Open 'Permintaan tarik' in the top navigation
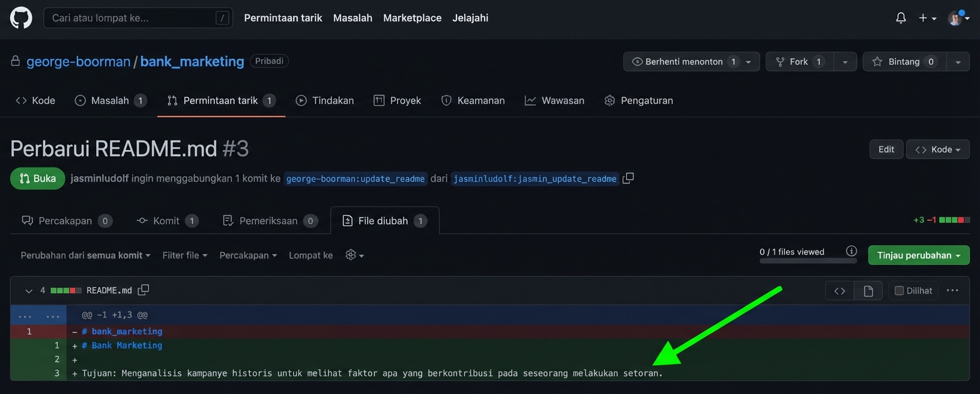The height and width of the screenshot is (394, 980). 283,18
